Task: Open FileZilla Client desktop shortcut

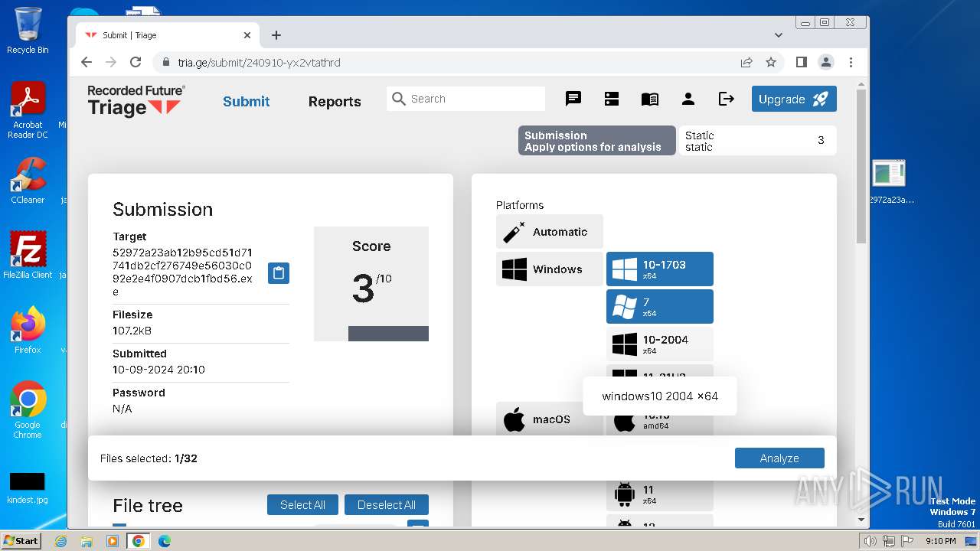Action: [x=28, y=256]
